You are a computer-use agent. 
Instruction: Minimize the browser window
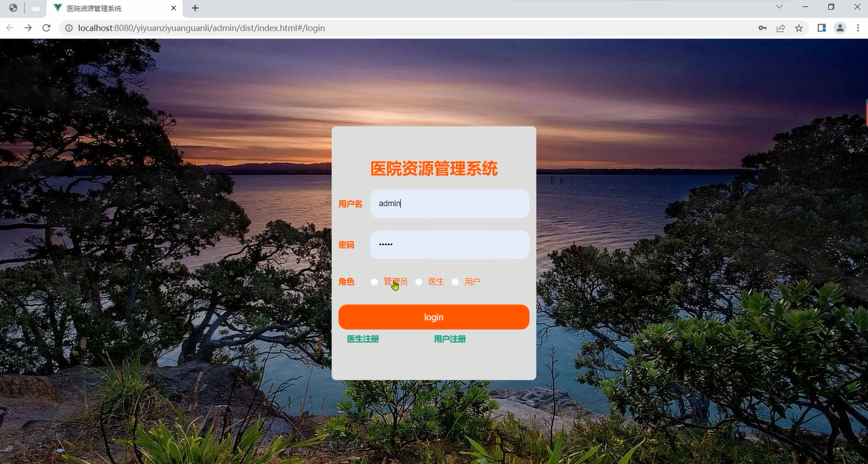pos(805,7)
